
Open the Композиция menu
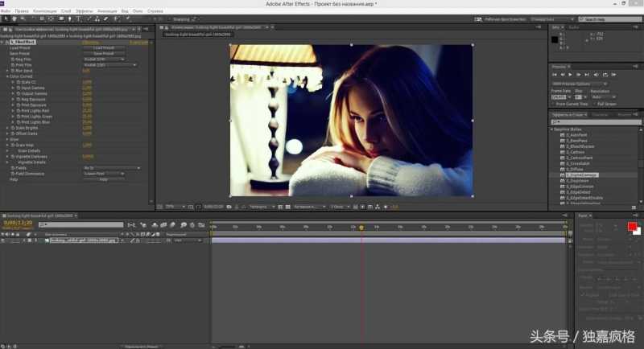click(44, 10)
